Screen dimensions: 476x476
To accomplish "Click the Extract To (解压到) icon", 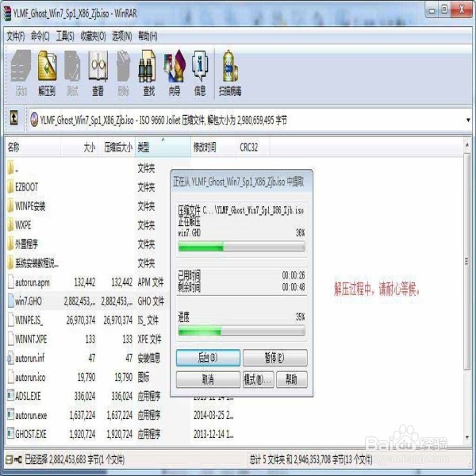I will point(47,66).
